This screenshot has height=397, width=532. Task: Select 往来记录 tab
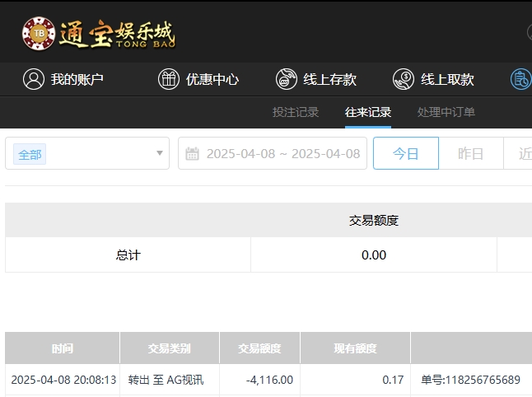click(368, 112)
